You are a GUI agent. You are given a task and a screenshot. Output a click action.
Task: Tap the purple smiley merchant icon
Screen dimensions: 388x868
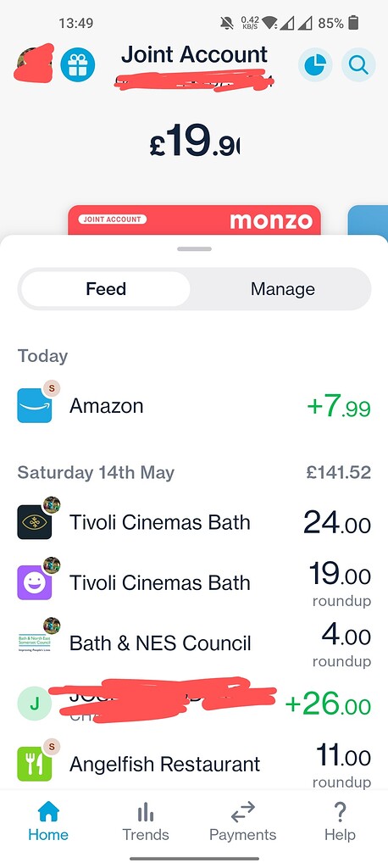tap(35, 582)
